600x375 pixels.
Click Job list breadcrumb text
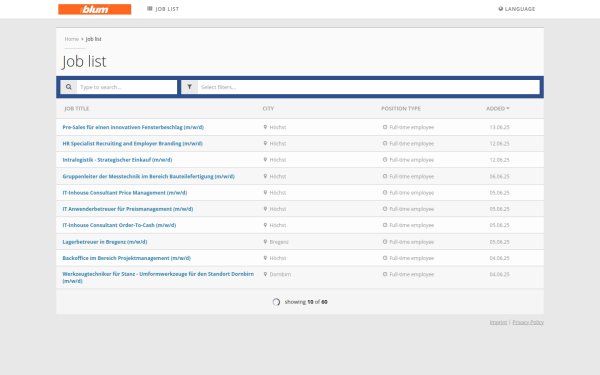pyautogui.click(x=93, y=39)
